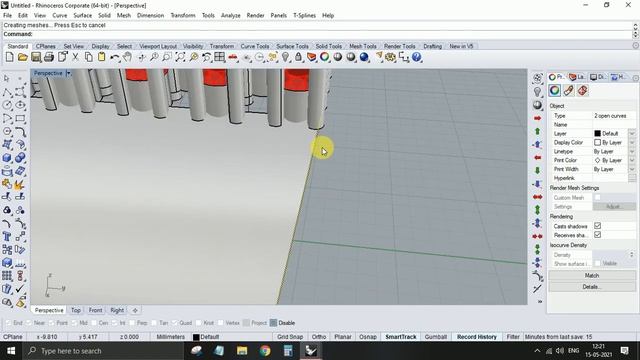This screenshot has width=640, height=360.
Task: Open the Print Color dropdown
Action: [x=632, y=160]
